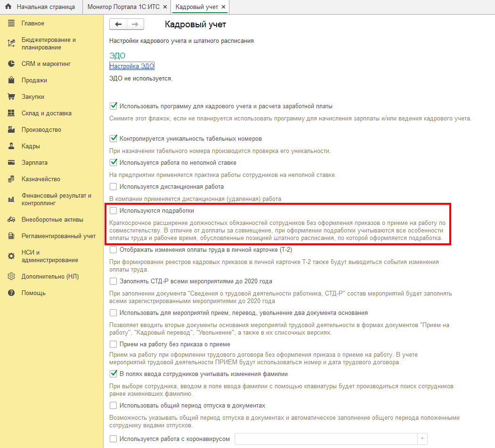495x448 pixels.
Task: Open the Помощь section
Action: click(33, 293)
